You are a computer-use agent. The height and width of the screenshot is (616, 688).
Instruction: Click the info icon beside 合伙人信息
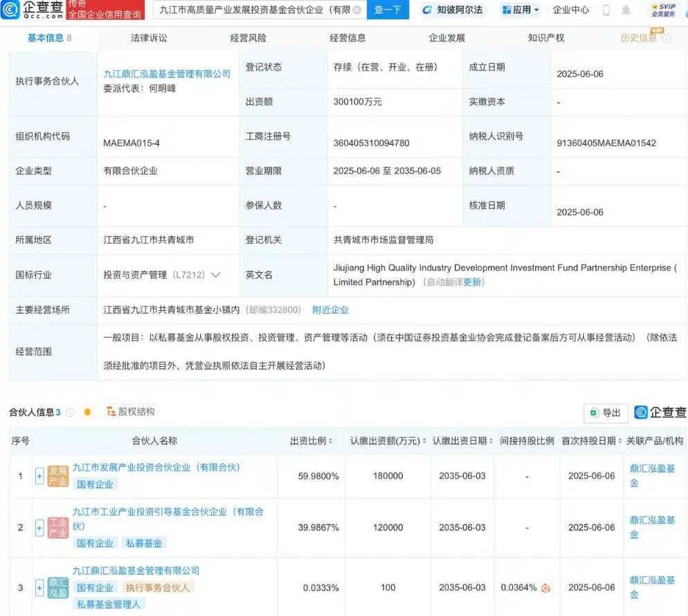coord(70,413)
